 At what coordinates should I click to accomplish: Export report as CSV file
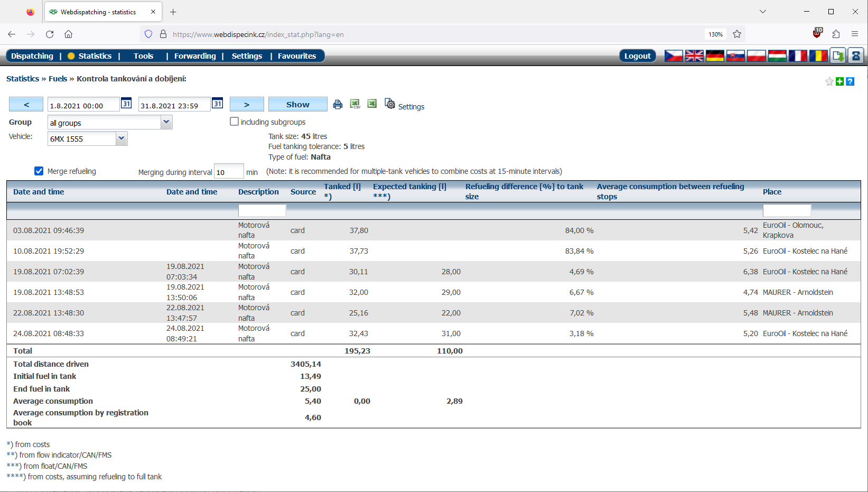click(355, 104)
